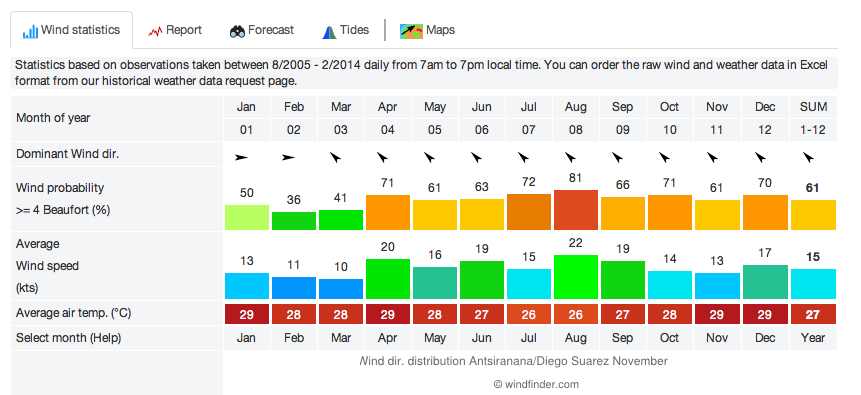The image size is (861, 395).
Task: Click August's dominant wind direction arrow
Action: click(571, 158)
